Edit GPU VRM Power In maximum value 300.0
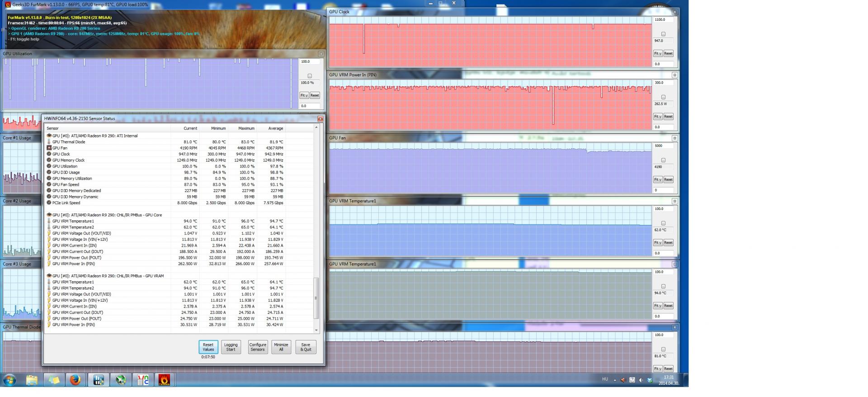 664,83
